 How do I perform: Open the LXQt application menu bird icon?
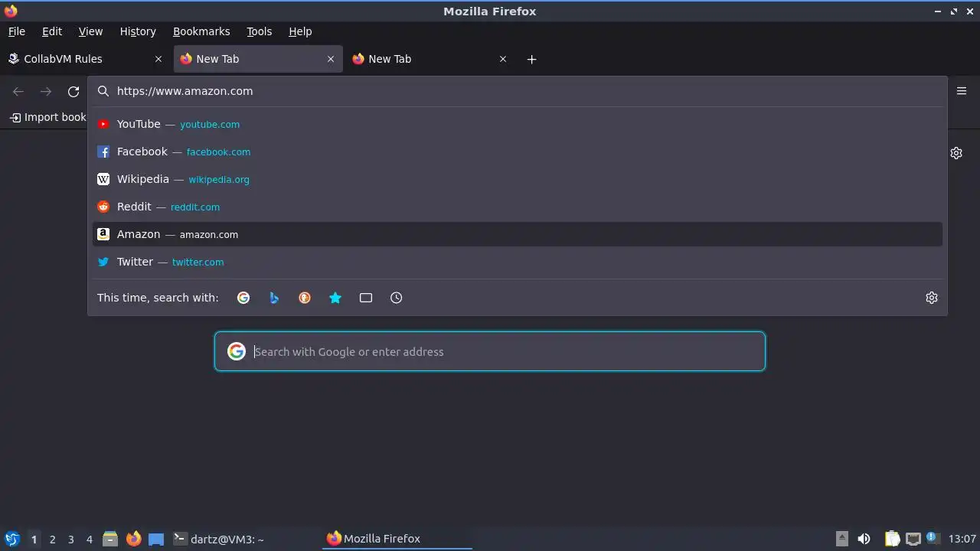pos(12,539)
